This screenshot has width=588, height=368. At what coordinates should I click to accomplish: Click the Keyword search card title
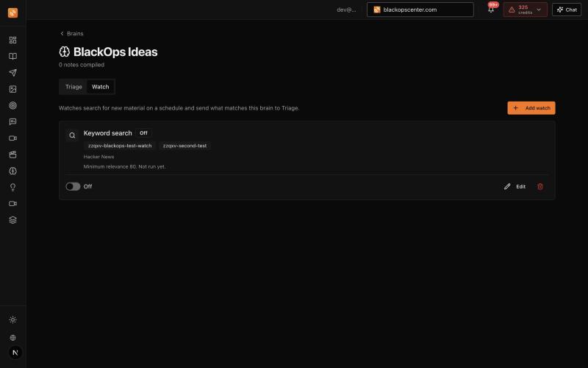(x=107, y=133)
